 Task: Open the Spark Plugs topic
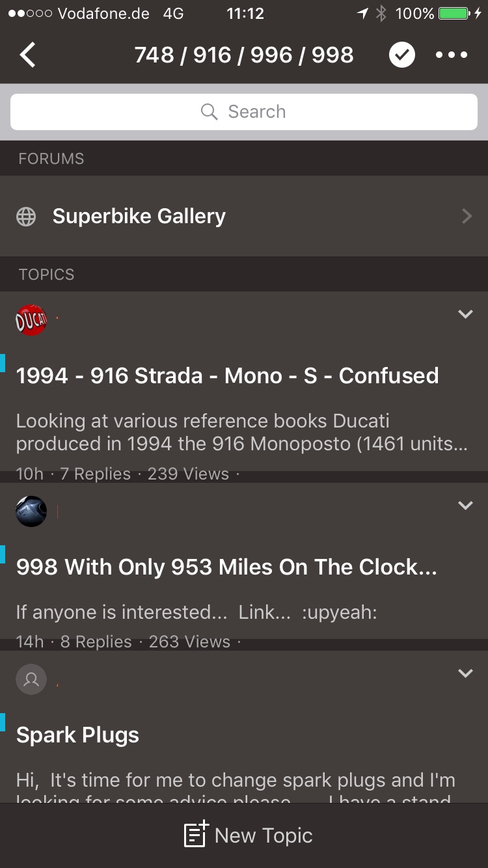(77, 735)
